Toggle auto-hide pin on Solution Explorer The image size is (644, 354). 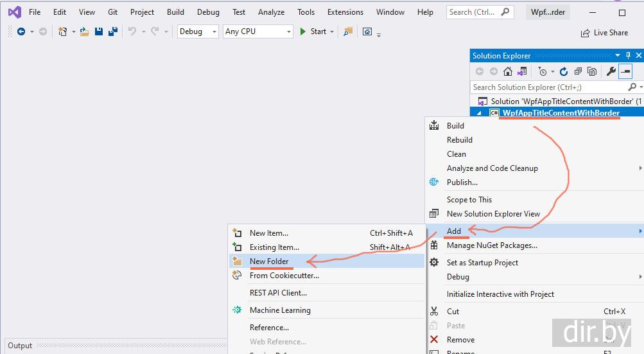pyautogui.click(x=628, y=56)
